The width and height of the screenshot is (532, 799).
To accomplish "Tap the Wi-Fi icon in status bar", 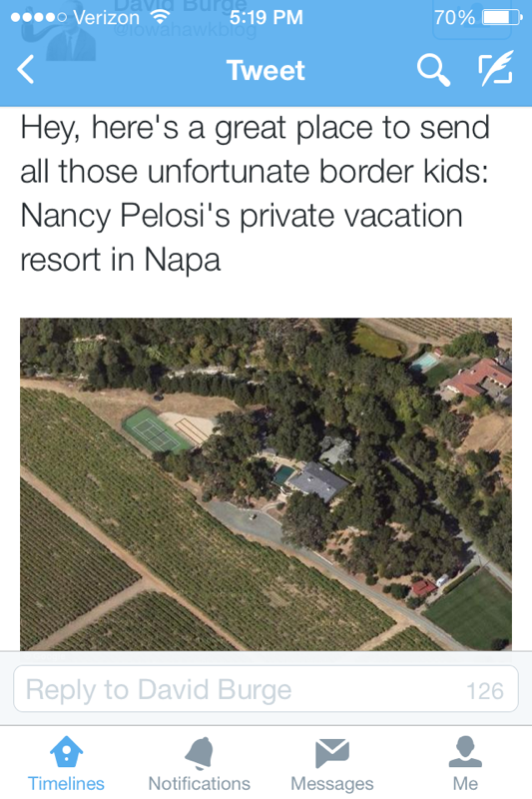I will [161, 17].
